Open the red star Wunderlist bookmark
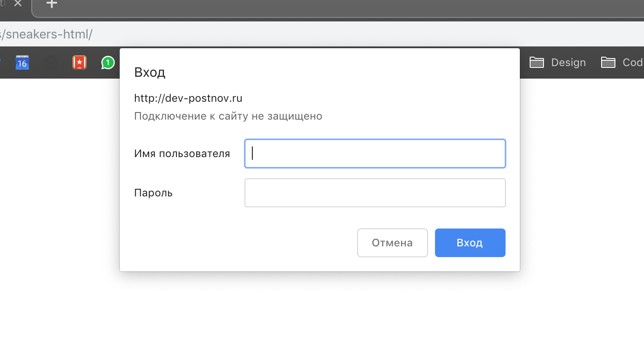The height and width of the screenshot is (341, 644). 79,62
